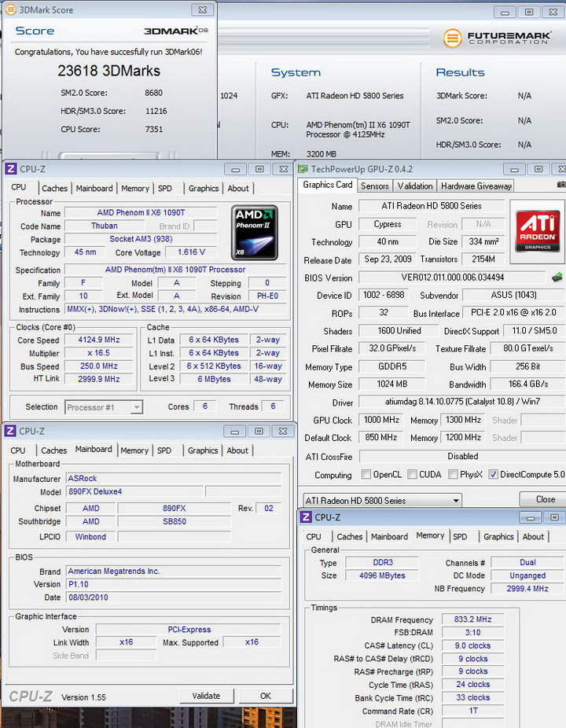Click the BIOS date 08/03/2010
Image resolution: width=566 pixels, height=728 pixels.
[x=174, y=597]
